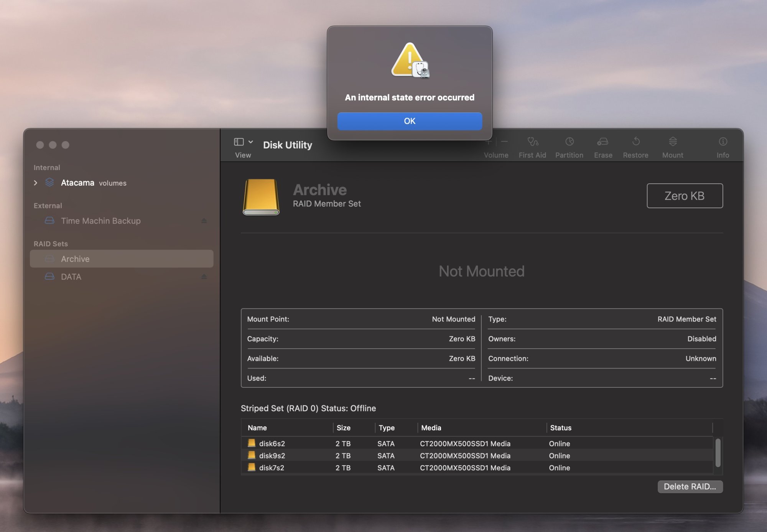The height and width of the screenshot is (532, 767).
Task: Click the Not Mounted status text
Action: click(x=481, y=272)
